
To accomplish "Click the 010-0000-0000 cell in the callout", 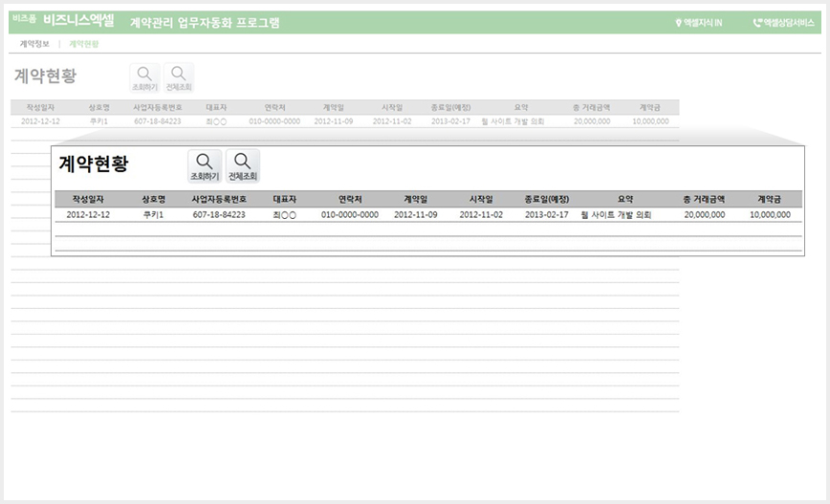I will (x=350, y=214).
